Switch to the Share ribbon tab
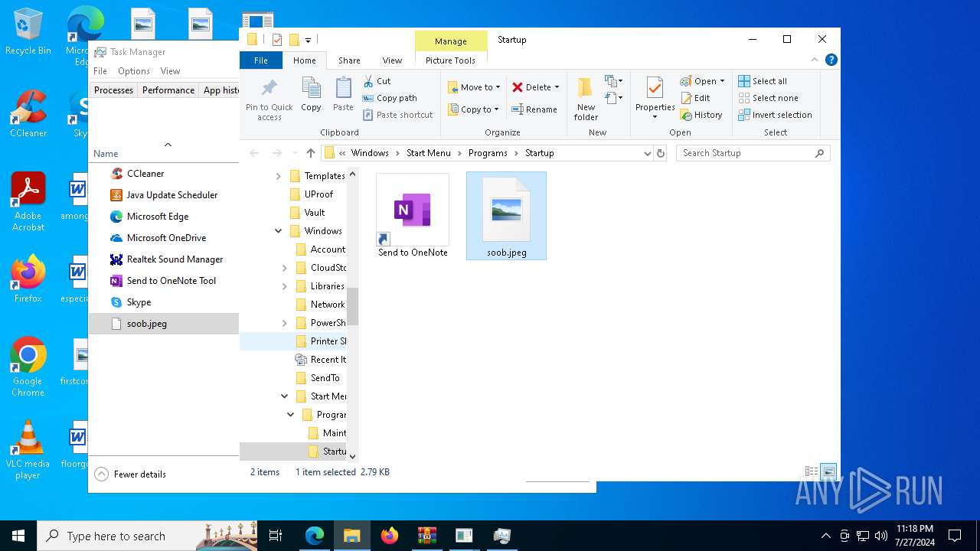Image resolution: width=980 pixels, height=551 pixels. (349, 60)
